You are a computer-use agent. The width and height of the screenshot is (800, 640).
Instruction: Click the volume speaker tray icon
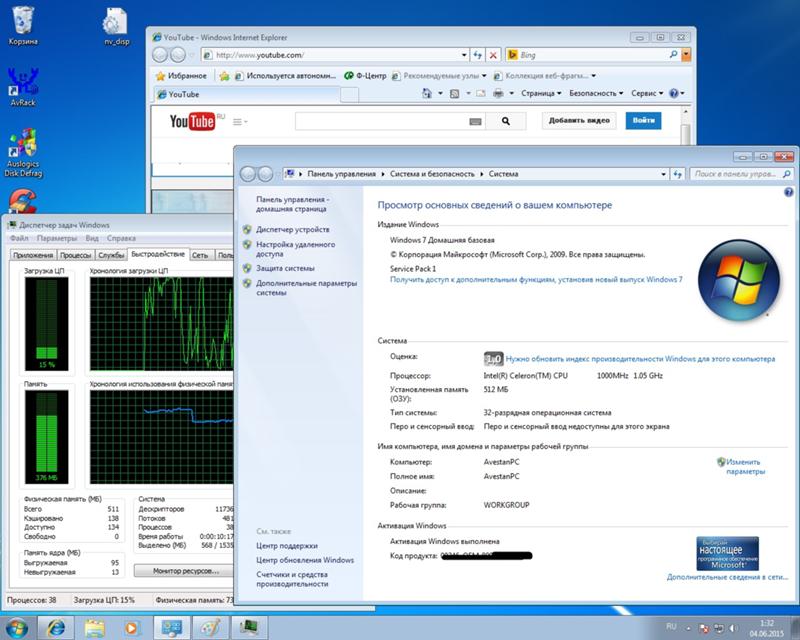coord(733,628)
